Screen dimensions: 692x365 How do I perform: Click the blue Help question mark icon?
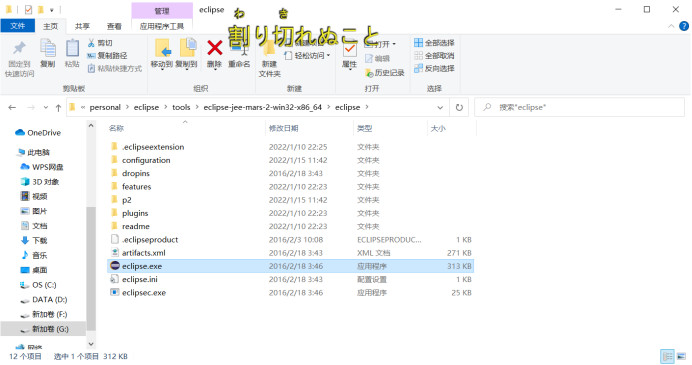684,26
